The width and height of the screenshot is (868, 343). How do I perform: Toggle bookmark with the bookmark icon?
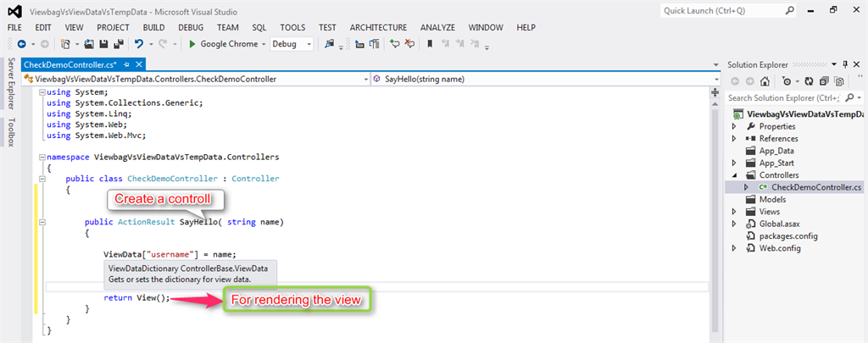pyautogui.click(x=430, y=44)
